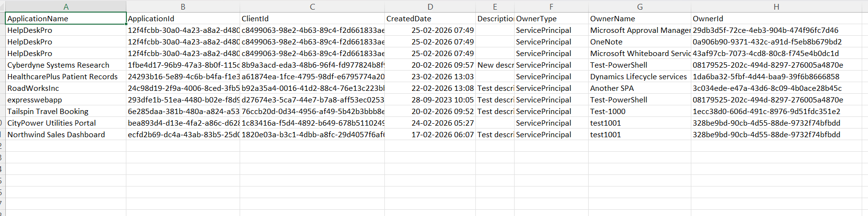
Task: Select column D header
Action: 430,7
